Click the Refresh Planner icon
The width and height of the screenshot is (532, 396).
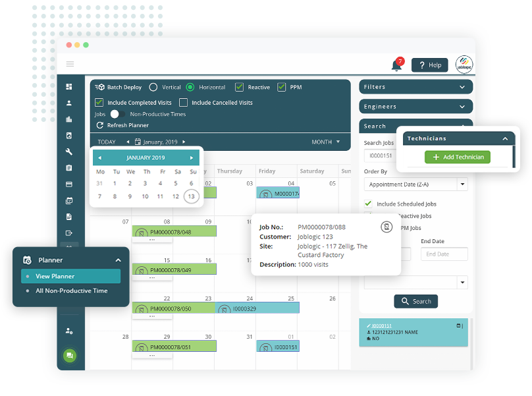(x=99, y=125)
